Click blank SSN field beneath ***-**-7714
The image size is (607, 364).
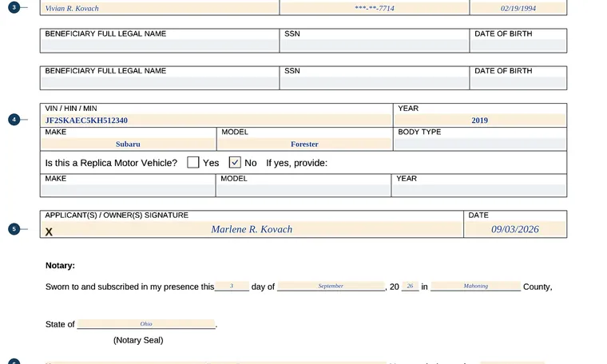click(x=375, y=45)
